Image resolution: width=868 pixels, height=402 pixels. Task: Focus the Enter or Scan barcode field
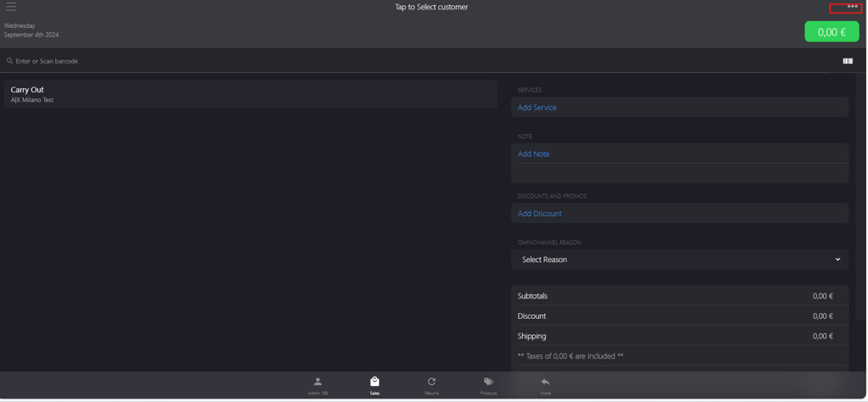[x=415, y=61]
